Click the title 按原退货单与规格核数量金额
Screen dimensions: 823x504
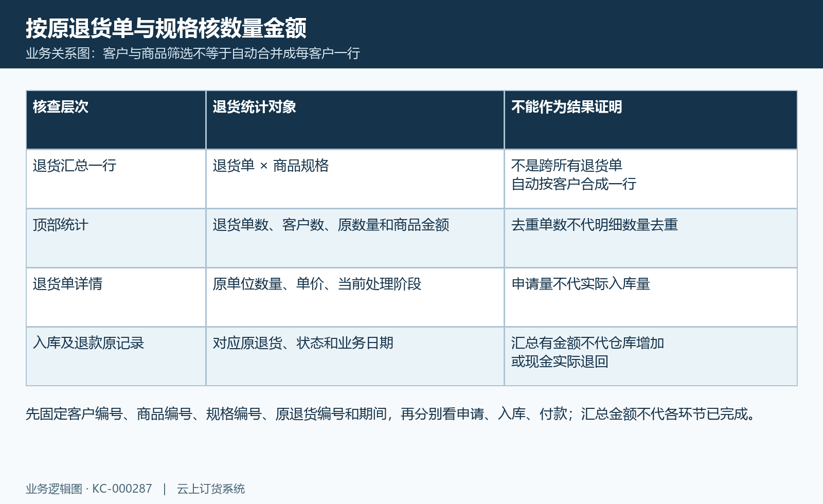click(x=166, y=28)
